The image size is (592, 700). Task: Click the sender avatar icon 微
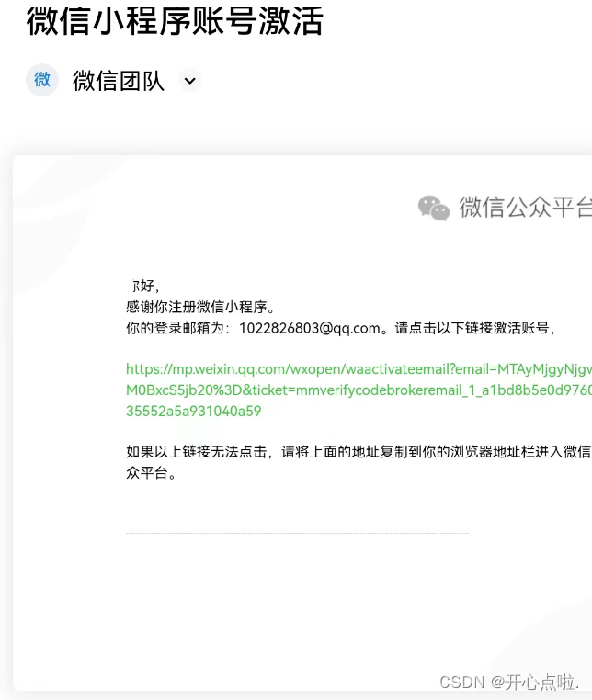[42, 80]
